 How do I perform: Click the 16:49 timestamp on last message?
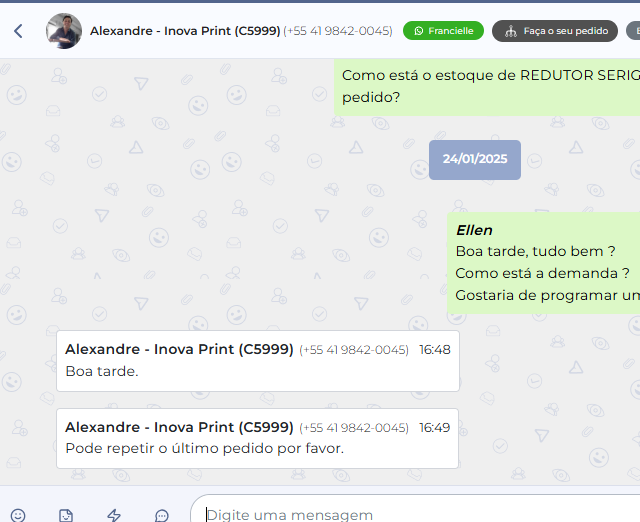434,427
